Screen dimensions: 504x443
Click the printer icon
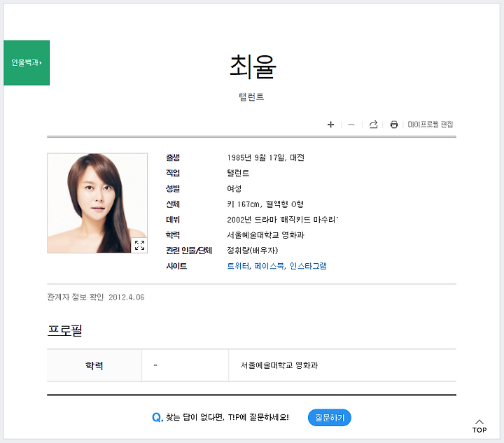tap(393, 125)
